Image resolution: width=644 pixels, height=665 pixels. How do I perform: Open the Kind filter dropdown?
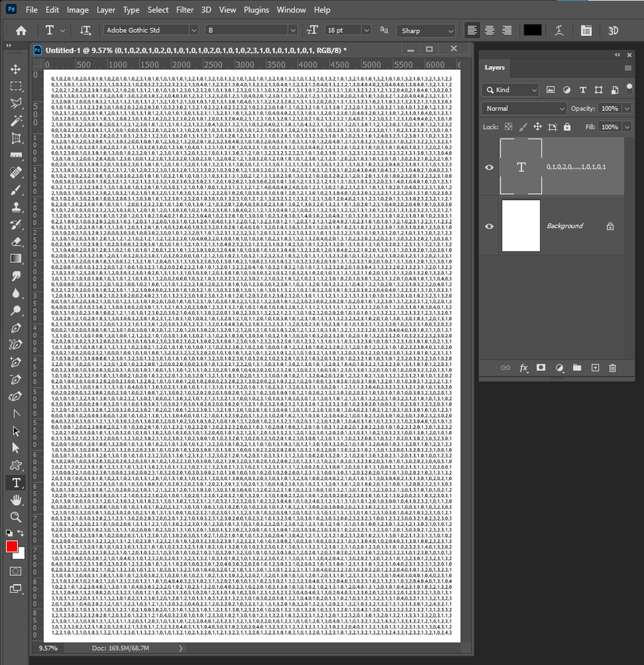click(510, 89)
